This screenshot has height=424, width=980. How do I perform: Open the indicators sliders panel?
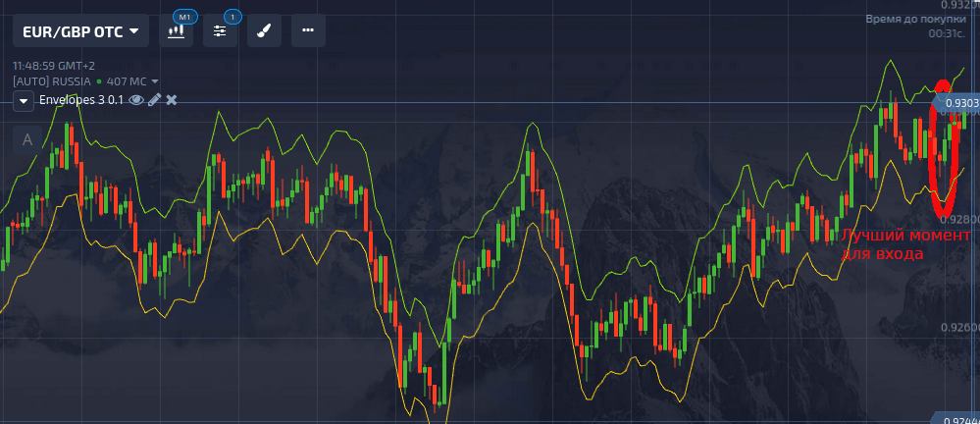tap(220, 31)
